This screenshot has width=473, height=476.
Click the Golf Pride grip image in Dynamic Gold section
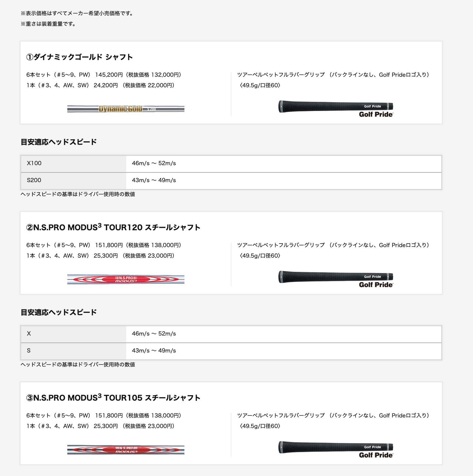pos(336,109)
